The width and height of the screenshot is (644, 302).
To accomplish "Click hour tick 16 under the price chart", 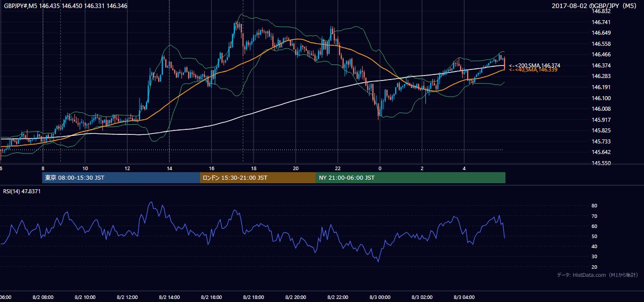I will (x=212, y=168).
